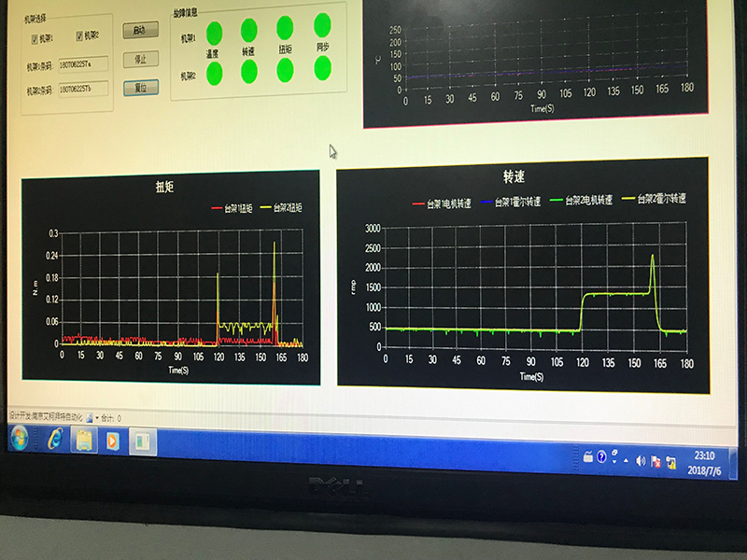Click the volume speaker tray icon
This screenshot has height=560, width=747.
coord(641,459)
